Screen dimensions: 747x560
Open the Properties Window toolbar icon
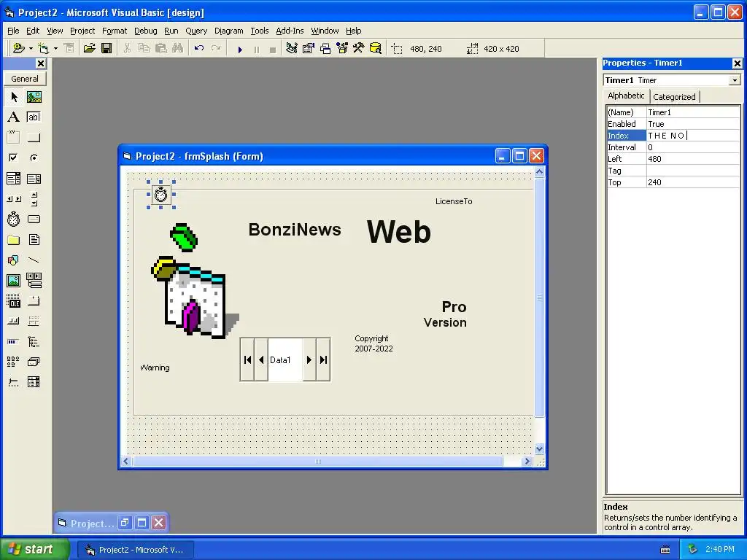(x=309, y=49)
